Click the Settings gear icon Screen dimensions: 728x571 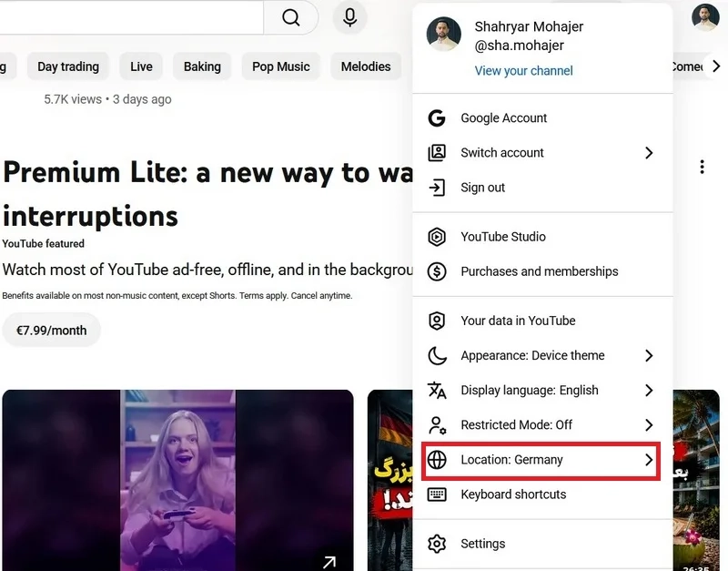[437, 544]
